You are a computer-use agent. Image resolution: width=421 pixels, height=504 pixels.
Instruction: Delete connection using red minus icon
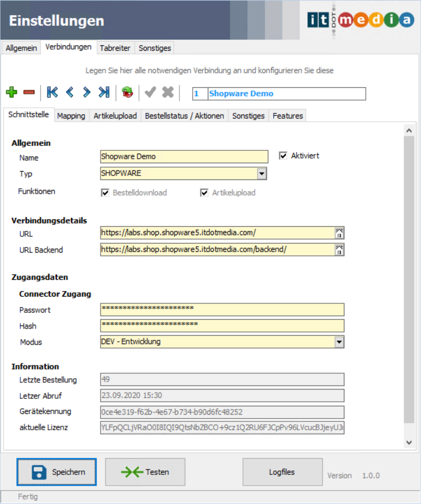29,93
